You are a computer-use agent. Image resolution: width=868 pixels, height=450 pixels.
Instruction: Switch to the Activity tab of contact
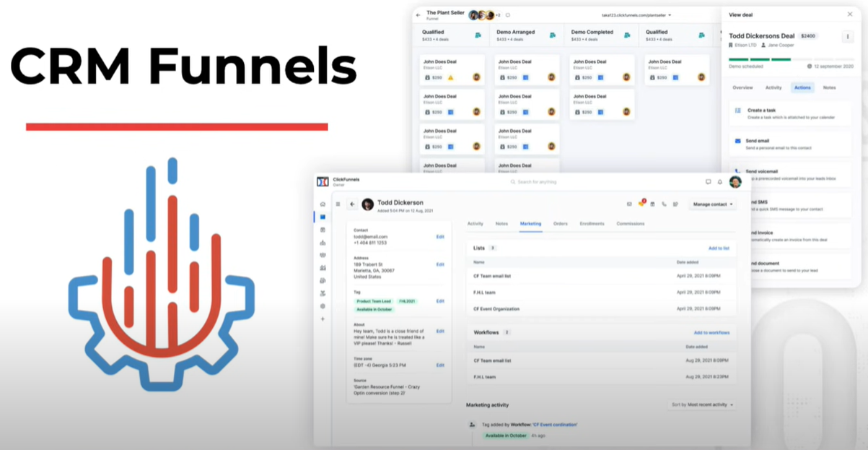(x=475, y=224)
